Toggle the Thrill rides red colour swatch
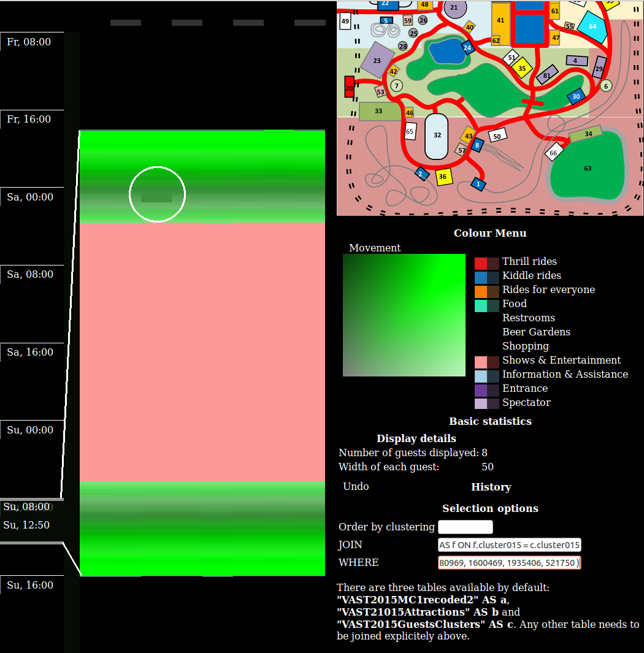 [481, 262]
